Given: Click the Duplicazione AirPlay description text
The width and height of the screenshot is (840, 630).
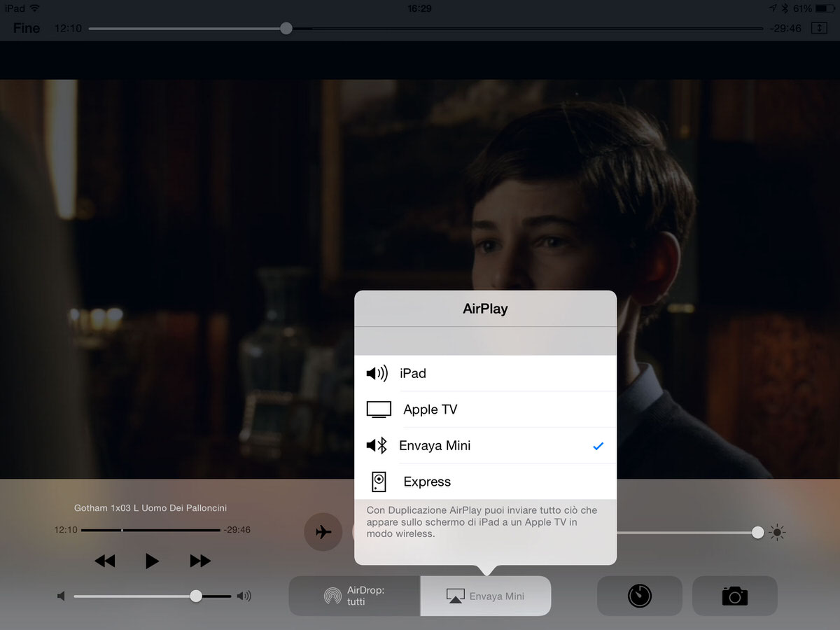Looking at the screenshot, I should pyautogui.click(x=482, y=522).
